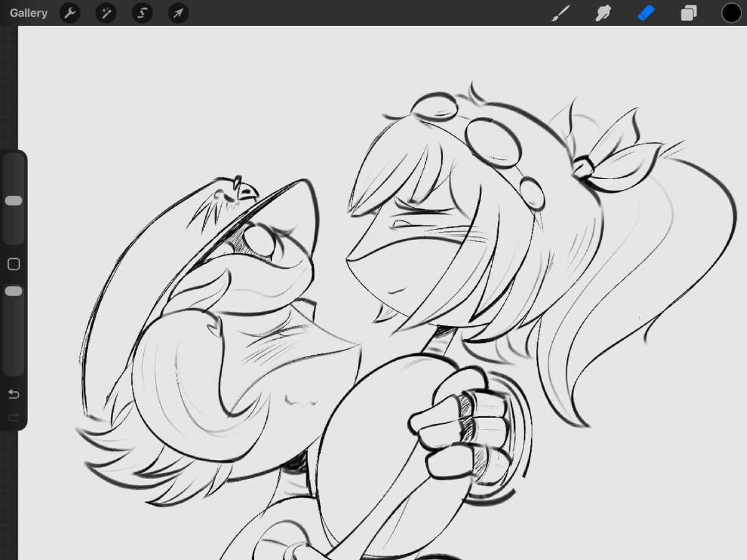The height and width of the screenshot is (560, 747).
Task: Open the Layers panel
Action: click(688, 13)
